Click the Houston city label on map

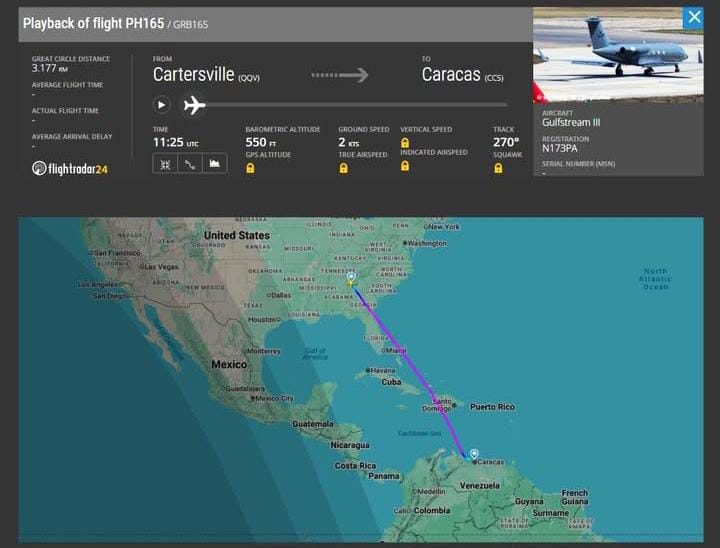pos(264,320)
